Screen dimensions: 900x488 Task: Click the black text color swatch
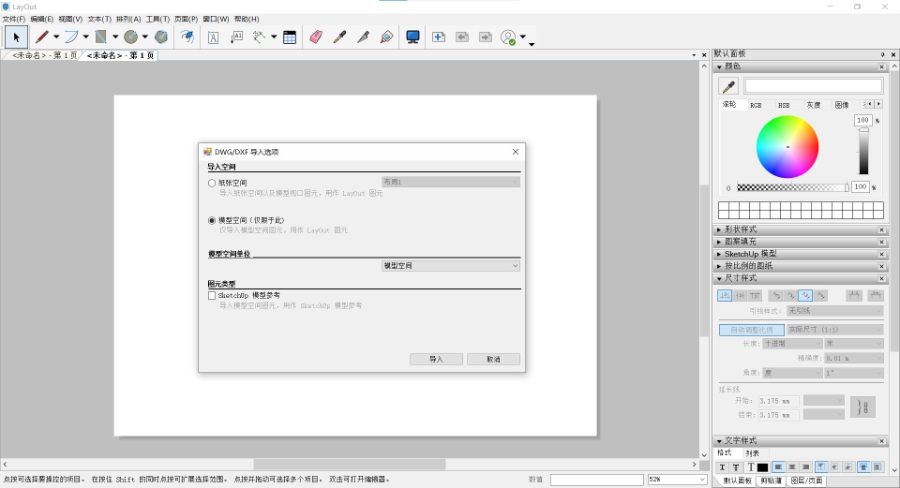[x=763, y=467]
